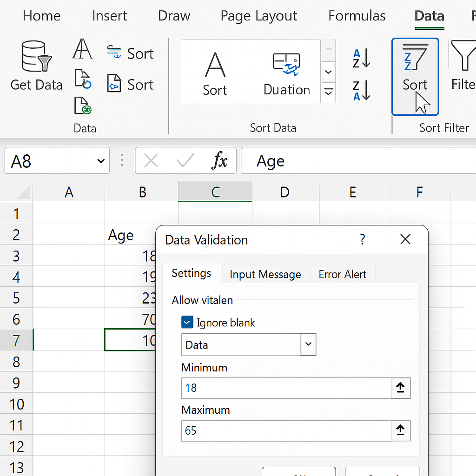This screenshot has height=476, width=476.
Task: Switch to the Settings tab in dialog
Action: click(192, 273)
